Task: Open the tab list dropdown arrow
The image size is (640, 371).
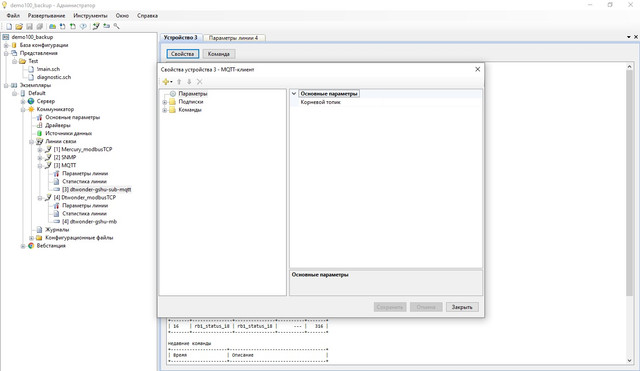Action: tap(629, 37)
